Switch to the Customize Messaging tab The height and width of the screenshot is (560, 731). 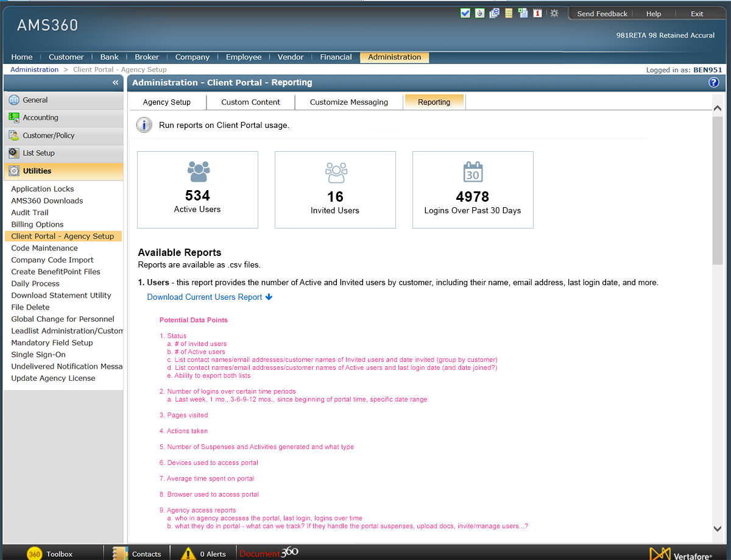349,102
